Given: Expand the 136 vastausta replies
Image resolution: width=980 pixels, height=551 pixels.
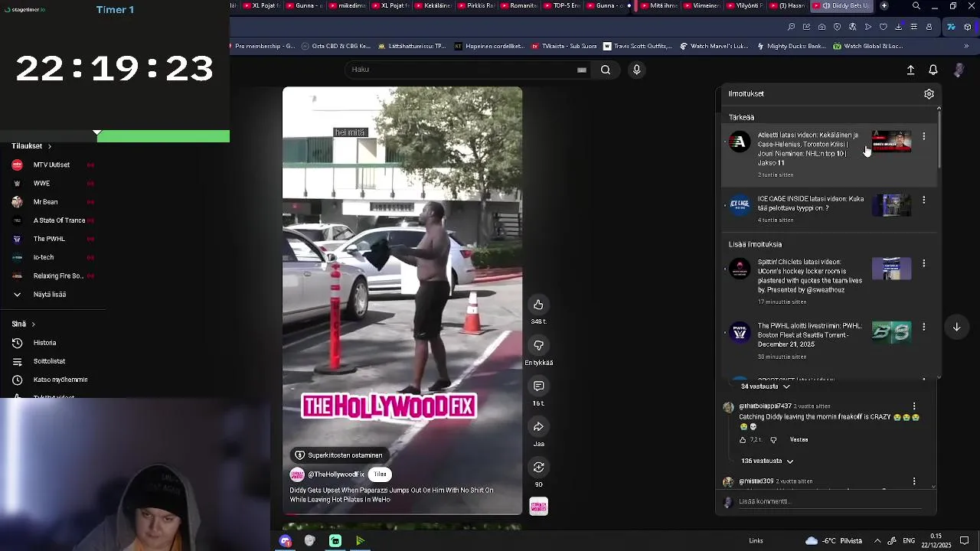Looking at the screenshot, I should pyautogui.click(x=767, y=461).
